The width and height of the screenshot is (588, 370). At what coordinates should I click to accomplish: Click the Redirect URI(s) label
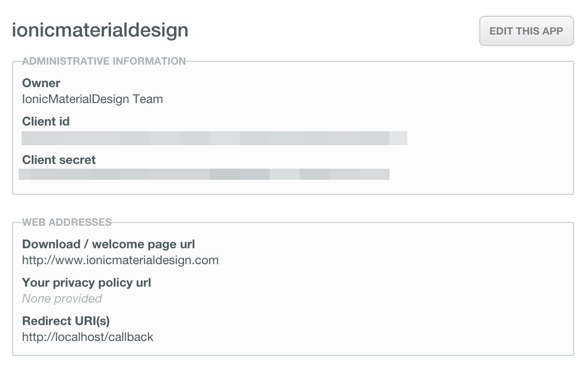pos(66,321)
